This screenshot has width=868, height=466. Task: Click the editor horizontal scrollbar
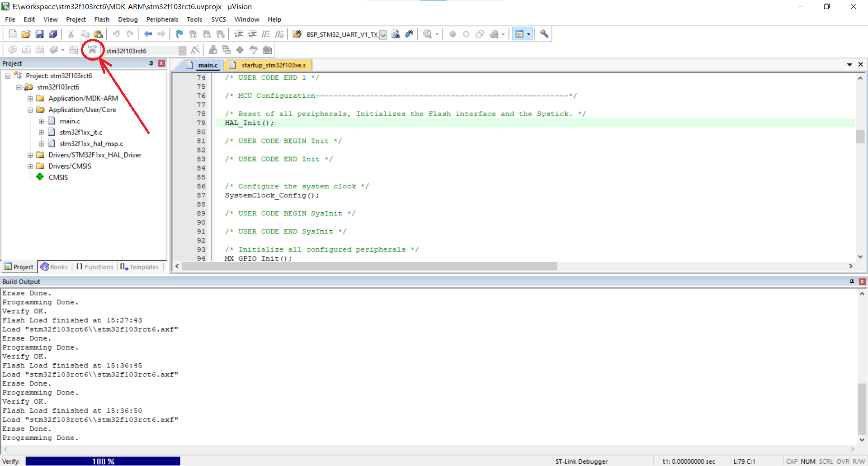(369, 266)
